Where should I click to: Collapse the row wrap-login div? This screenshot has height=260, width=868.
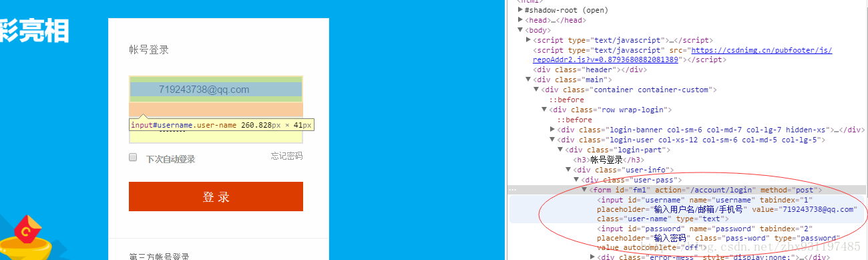pos(545,110)
